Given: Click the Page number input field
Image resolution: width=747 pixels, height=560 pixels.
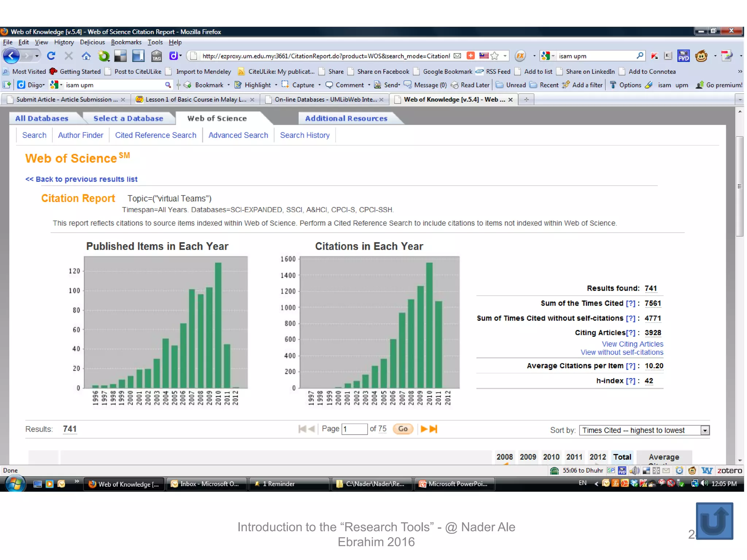Looking at the screenshot, I should 354,429.
